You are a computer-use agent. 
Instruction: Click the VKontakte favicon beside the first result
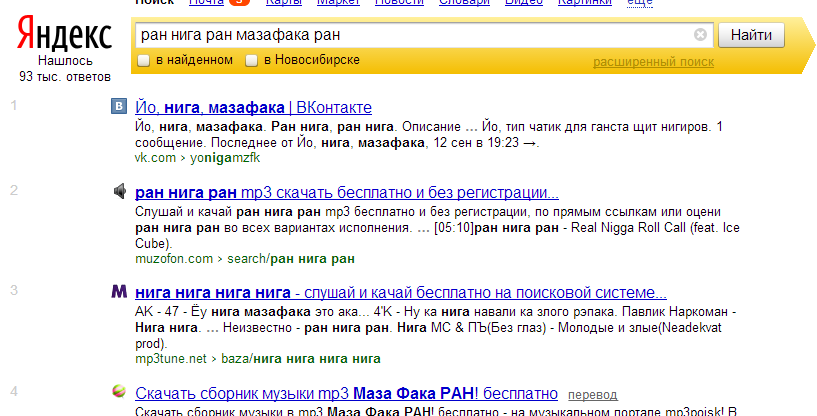119,106
